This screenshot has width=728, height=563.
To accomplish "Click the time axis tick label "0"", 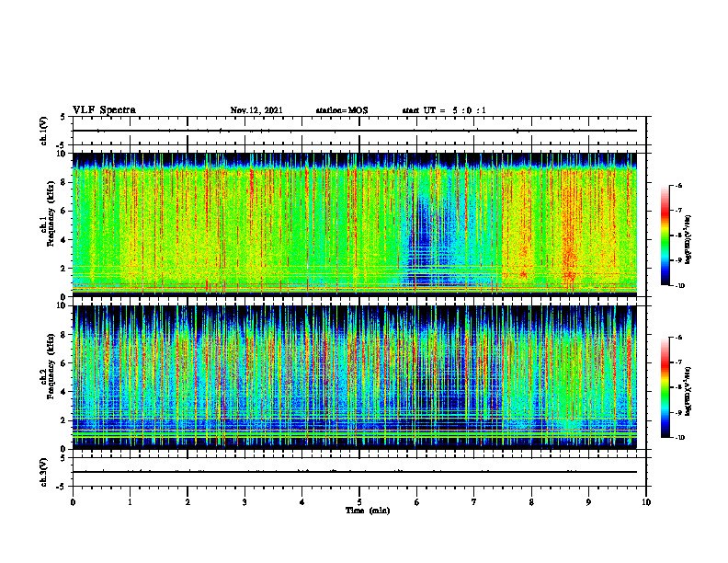I will pos(73,502).
